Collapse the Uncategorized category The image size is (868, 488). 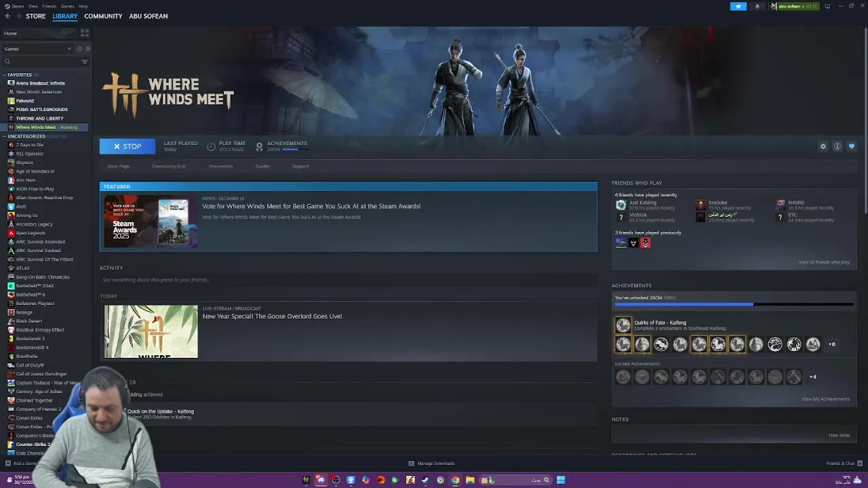tap(4, 136)
